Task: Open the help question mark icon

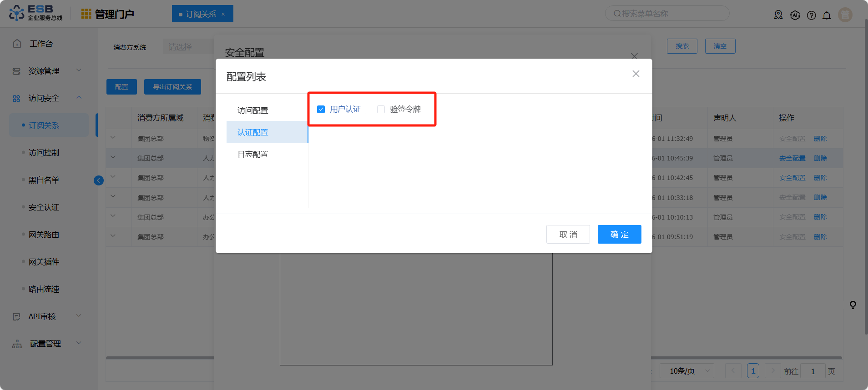Action: [811, 15]
